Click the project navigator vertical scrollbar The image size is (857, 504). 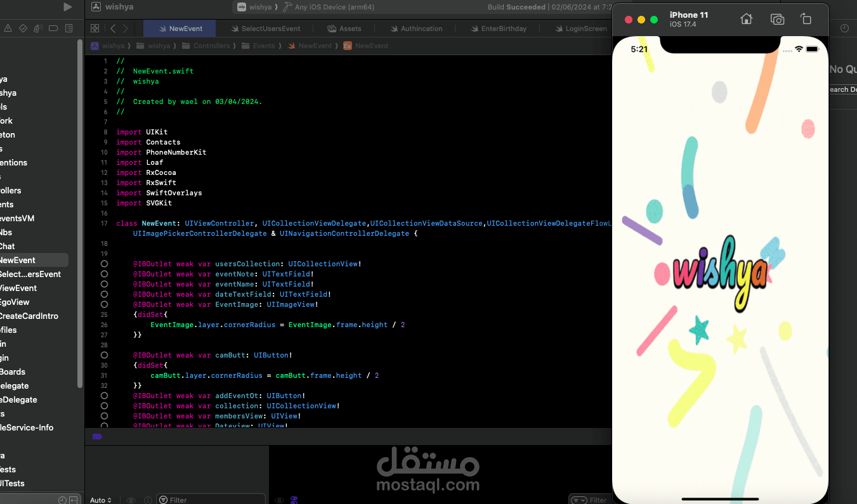point(80,214)
